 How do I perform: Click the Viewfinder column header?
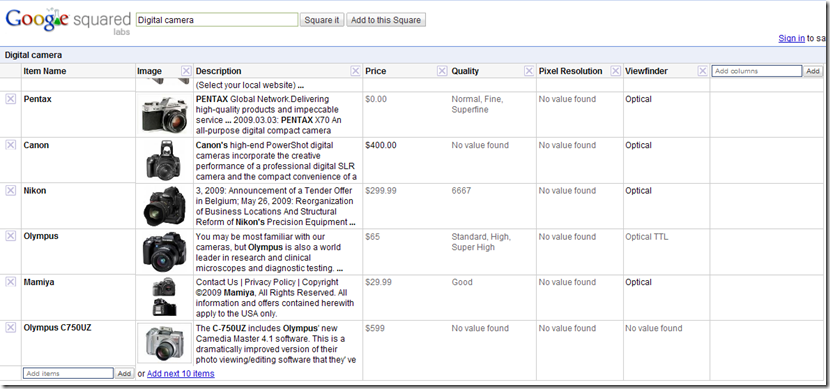[x=646, y=71]
